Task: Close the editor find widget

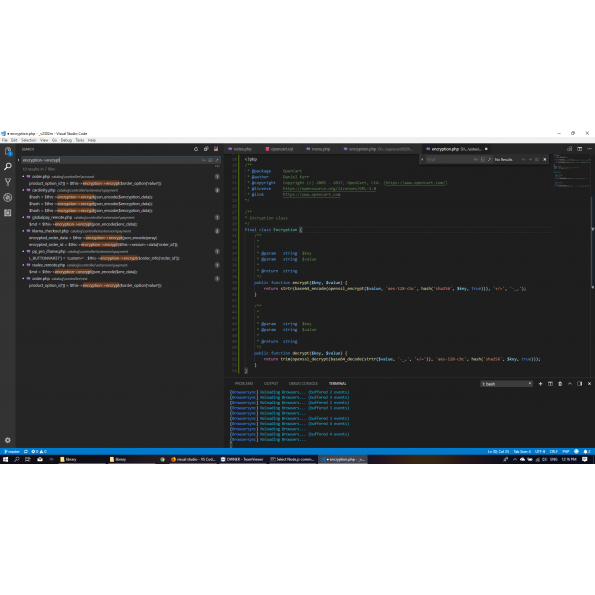Action: (545, 159)
